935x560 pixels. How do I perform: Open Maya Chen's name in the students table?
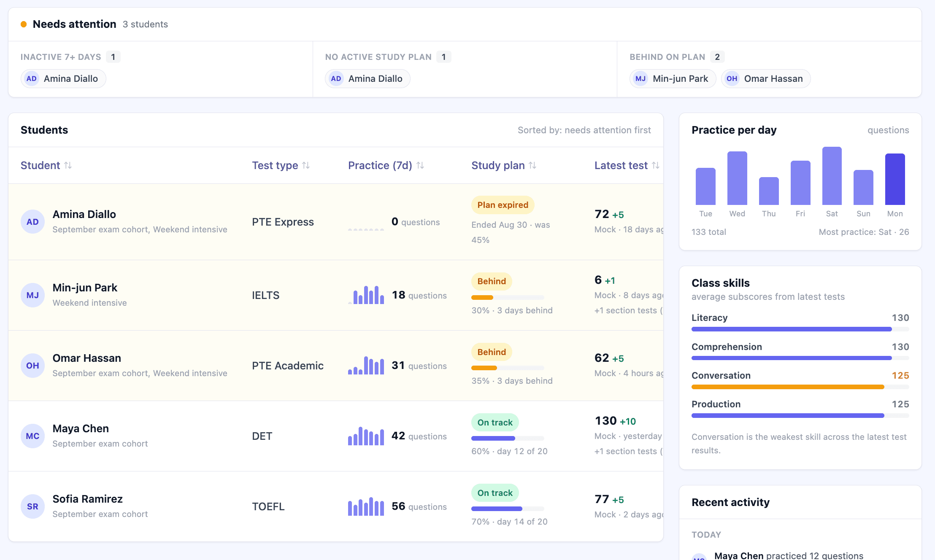coord(81,428)
